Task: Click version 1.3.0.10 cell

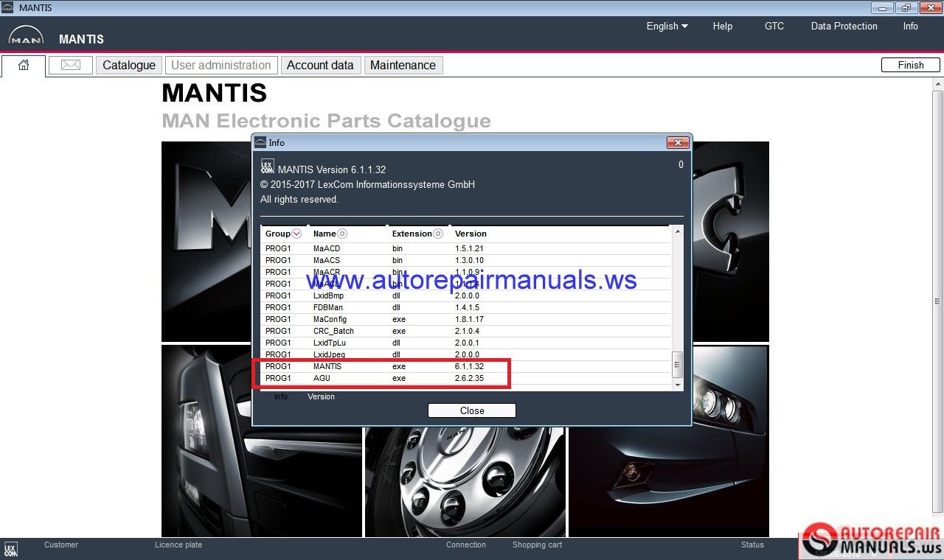Action: pos(469,260)
